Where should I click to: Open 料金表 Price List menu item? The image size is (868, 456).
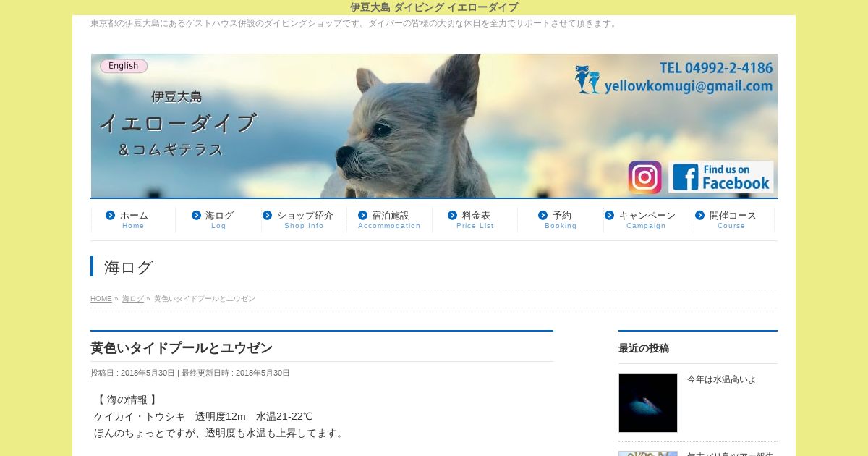475,220
